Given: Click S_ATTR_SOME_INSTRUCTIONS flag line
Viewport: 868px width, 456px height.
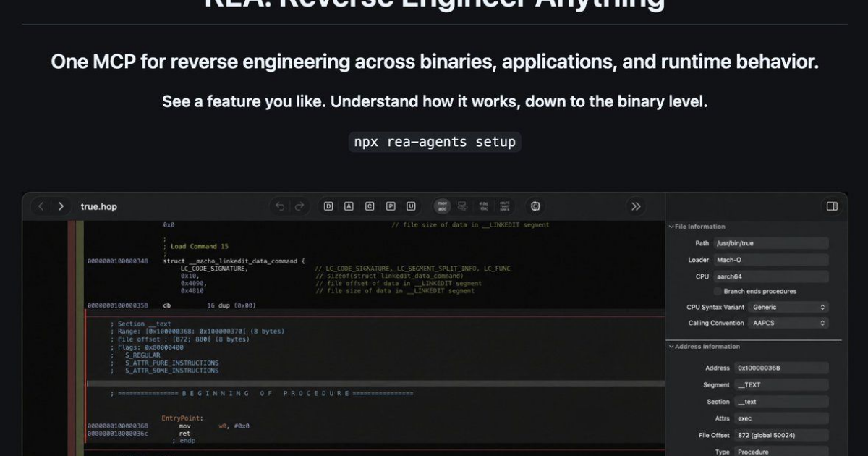Looking at the screenshot, I should click(171, 371).
